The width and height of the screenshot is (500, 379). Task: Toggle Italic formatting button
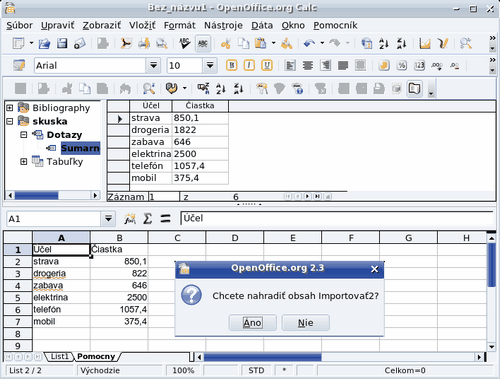click(x=249, y=65)
